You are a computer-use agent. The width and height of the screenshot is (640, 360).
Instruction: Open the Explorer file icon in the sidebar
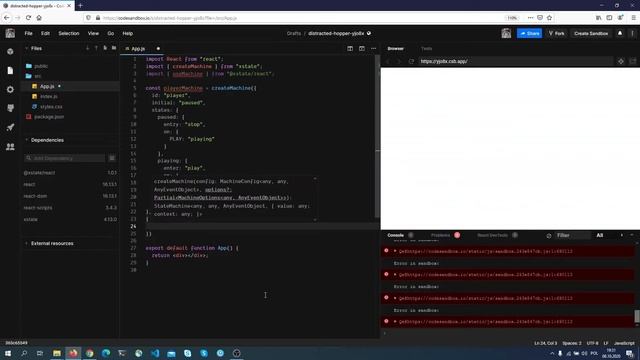point(10,70)
